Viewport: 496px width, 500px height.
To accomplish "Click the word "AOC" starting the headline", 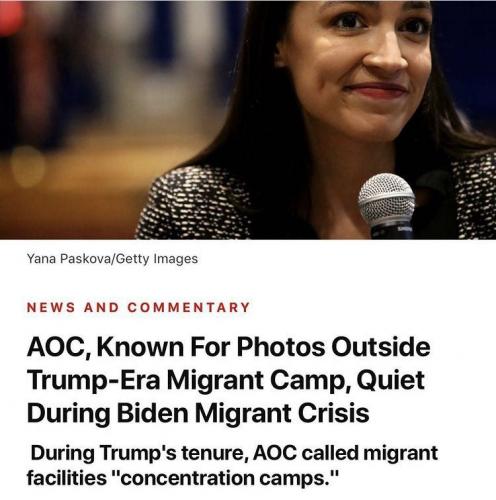I will click(x=58, y=347).
